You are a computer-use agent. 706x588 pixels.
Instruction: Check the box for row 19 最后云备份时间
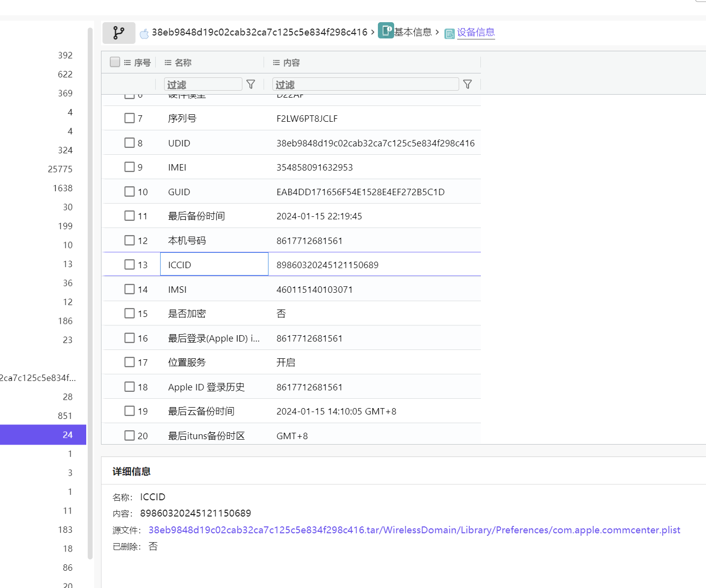tap(130, 411)
